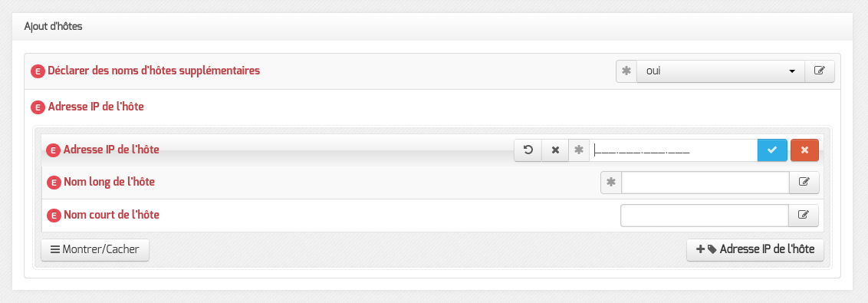Toggle Montrer/Cacher button
Image resolution: width=868 pixels, height=303 pixels.
[94, 249]
